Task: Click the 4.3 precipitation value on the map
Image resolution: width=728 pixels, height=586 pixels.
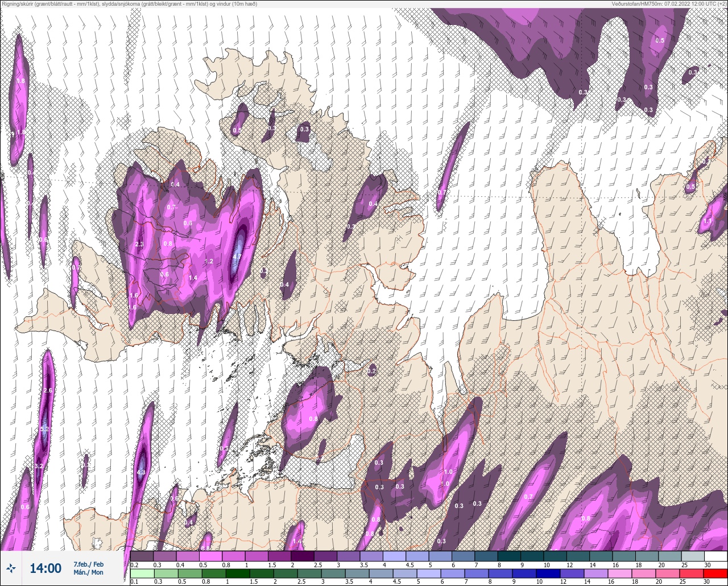Action: 142,472
